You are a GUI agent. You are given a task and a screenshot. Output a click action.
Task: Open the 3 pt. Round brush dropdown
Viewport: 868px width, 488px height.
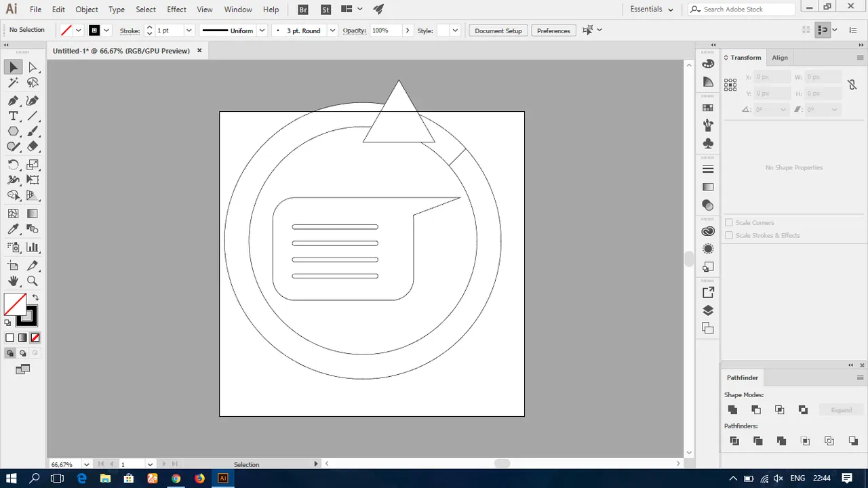point(332,30)
